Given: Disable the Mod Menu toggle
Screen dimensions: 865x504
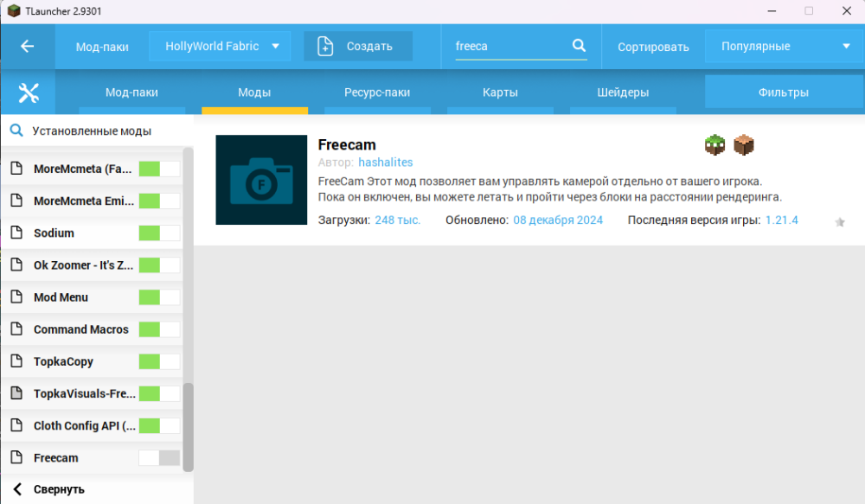Looking at the screenshot, I should point(159,297).
